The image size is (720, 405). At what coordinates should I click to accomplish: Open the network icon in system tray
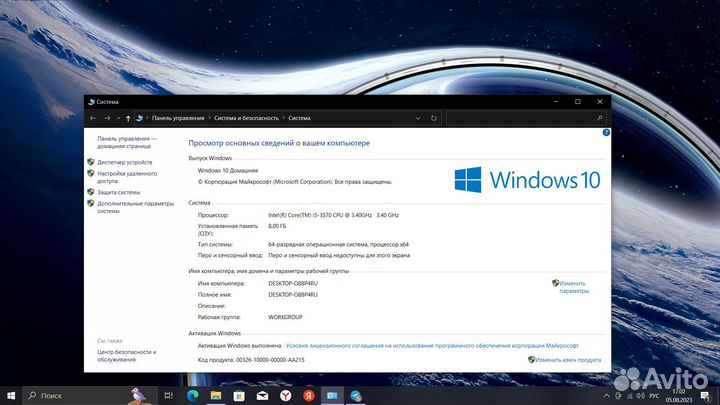[630, 396]
